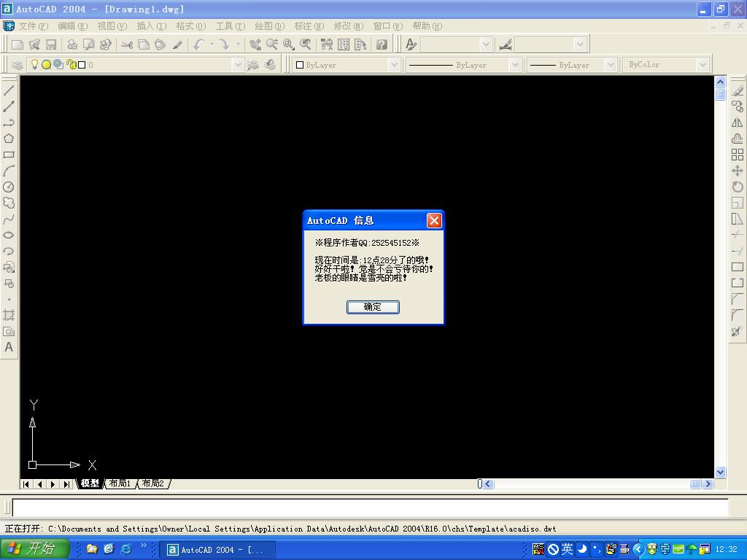The width and height of the screenshot is (747, 560).
Task: Select the Circle draw tool
Action: click(9, 187)
